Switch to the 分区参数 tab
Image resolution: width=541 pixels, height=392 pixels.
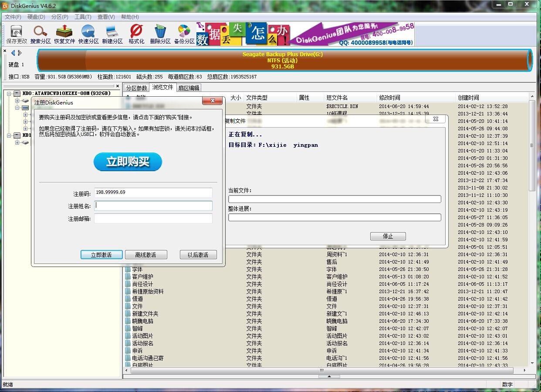tap(136, 88)
